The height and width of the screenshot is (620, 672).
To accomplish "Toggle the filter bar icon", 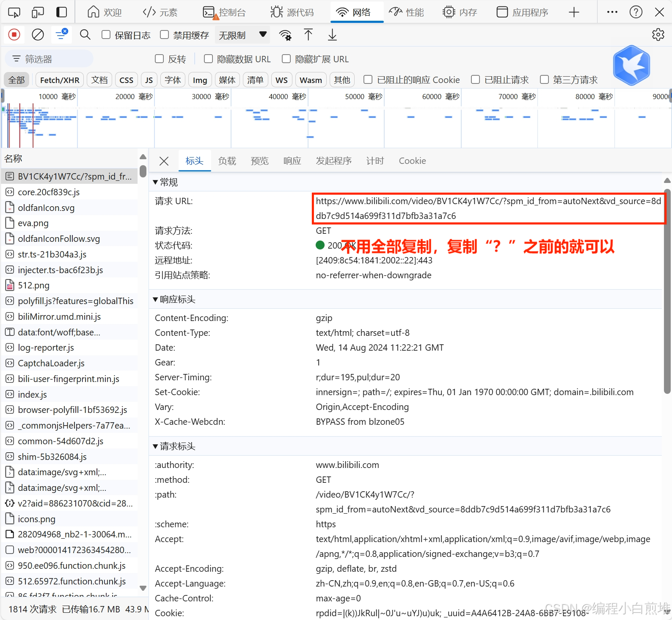I will (61, 35).
